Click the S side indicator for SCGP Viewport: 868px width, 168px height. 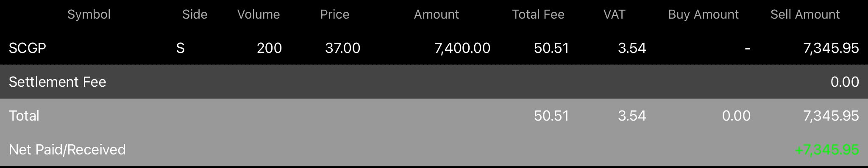click(x=180, y=48)
